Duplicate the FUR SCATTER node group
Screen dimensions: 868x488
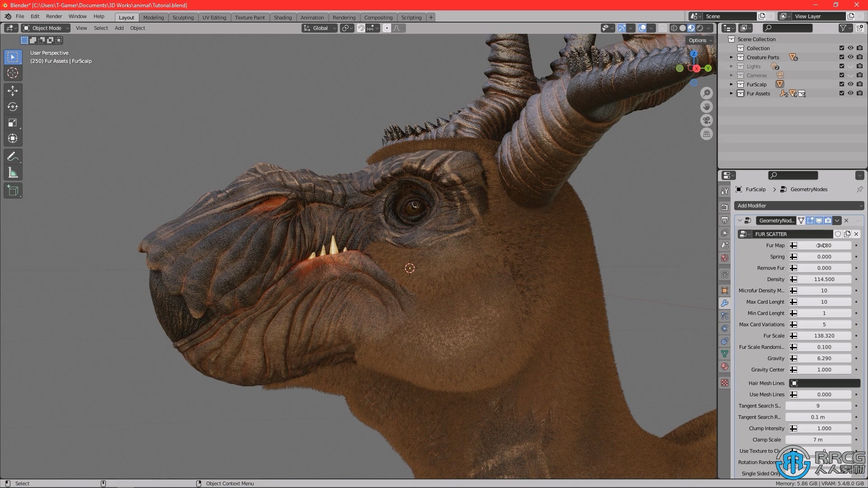[x=847, y=234]
